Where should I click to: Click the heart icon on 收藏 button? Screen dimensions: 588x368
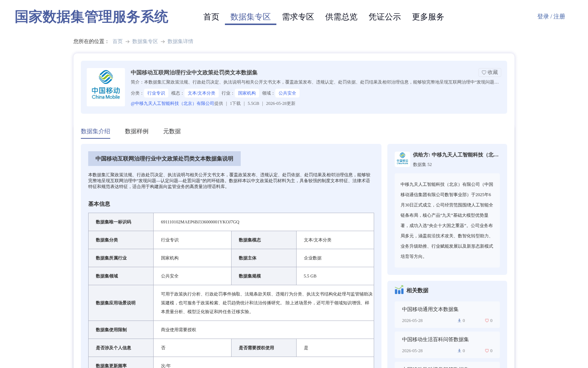coord(484,72)
